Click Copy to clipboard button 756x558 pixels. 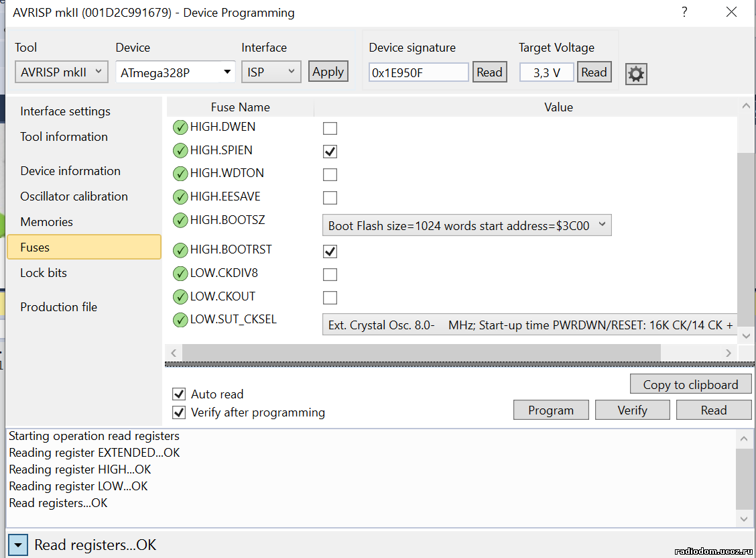click(690, 384)
